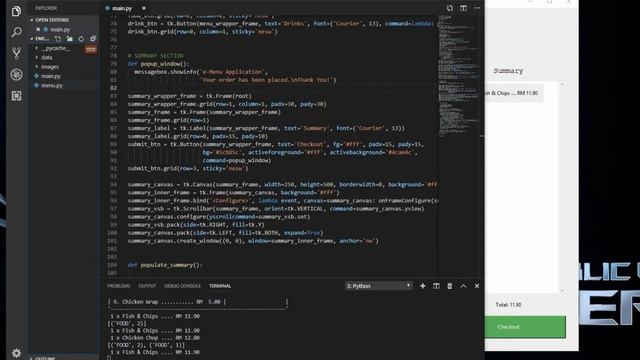Click the 'Chicken Wrap' terminal line

point(167,302)
